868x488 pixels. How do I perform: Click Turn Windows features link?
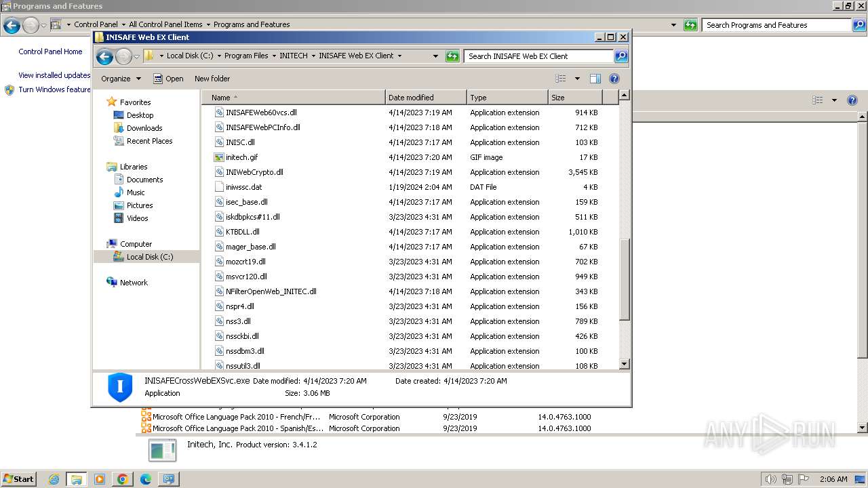pos(54,89)
